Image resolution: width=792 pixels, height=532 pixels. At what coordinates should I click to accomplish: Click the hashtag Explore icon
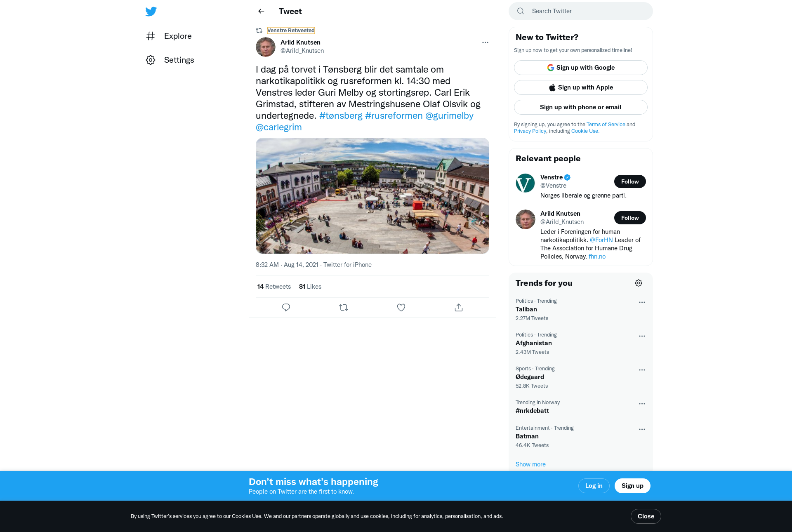[151, 36]
